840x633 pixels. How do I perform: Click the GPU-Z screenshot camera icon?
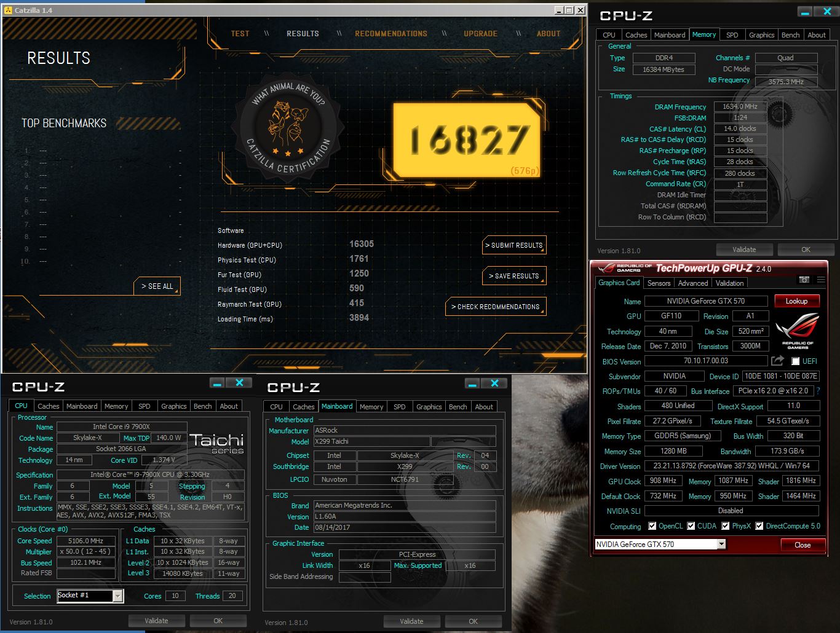[x=804, y=280]
